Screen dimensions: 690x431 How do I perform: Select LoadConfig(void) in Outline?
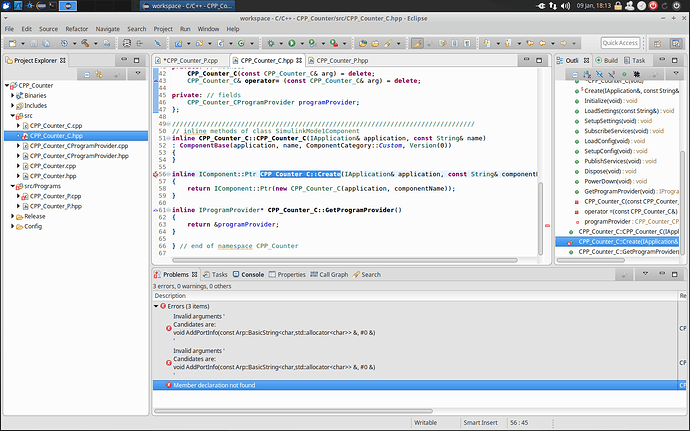click(x=614, y=141)
